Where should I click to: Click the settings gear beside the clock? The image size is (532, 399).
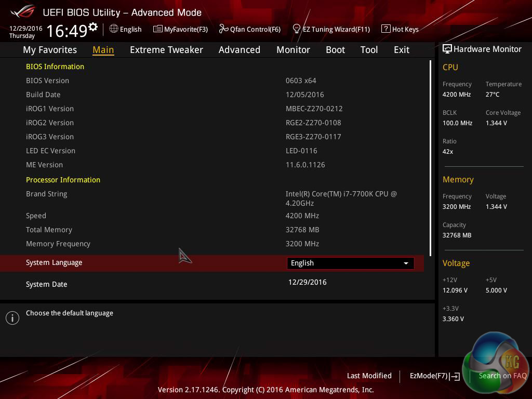(x=93, y=26)
